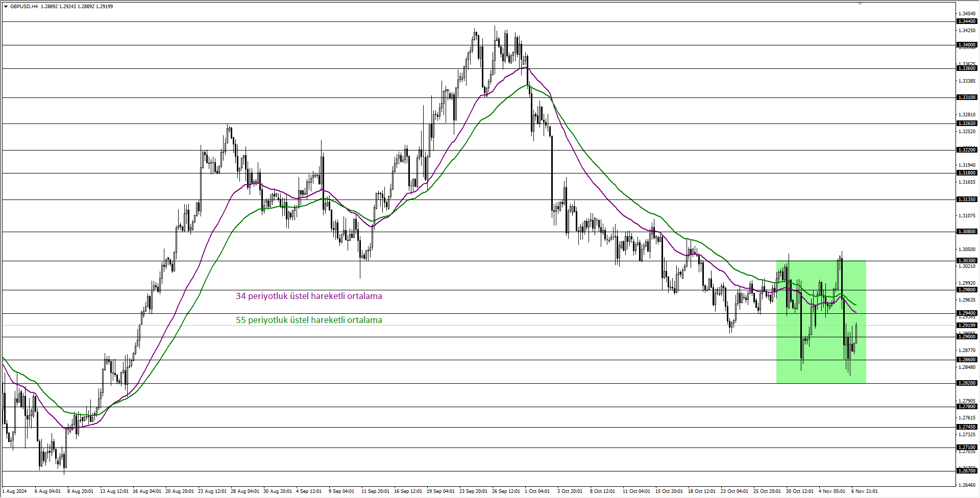Click the 1.30800 price level label
Screen dimensions: 980x498
(967, 232)
